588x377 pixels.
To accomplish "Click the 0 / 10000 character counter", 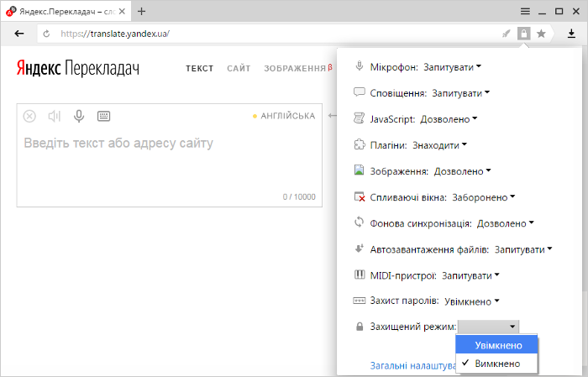I will 299,196.
